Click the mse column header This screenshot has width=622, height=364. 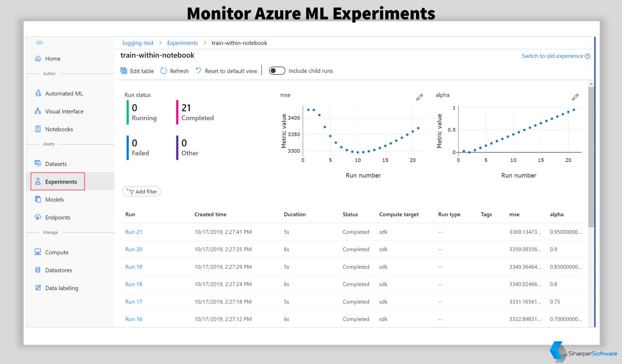click(514, 215)
